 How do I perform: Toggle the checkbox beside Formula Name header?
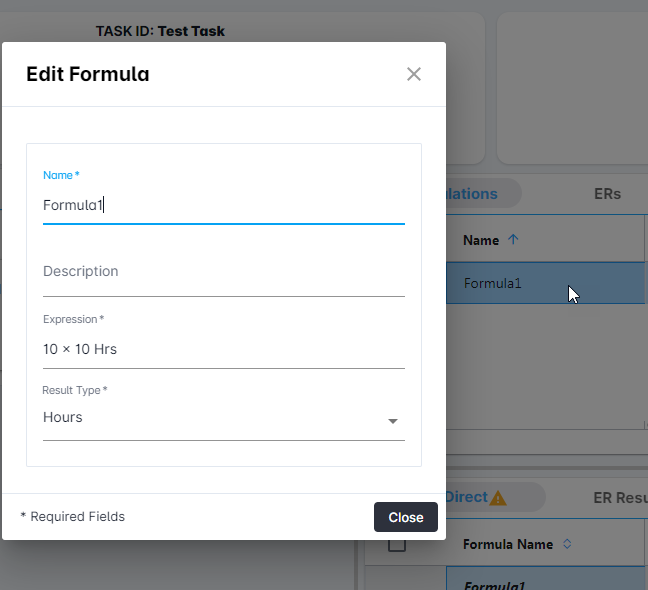[397, 544]
